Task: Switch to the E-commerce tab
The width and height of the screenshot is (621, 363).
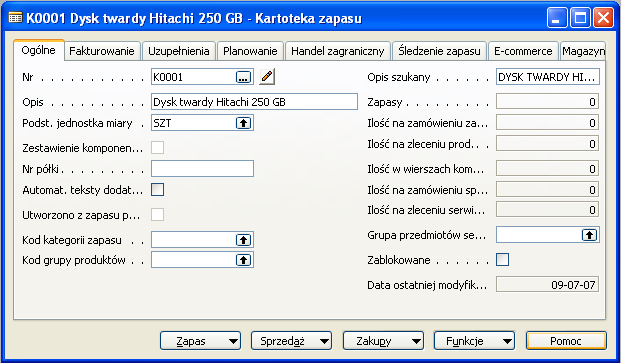Action: (523, 51)
